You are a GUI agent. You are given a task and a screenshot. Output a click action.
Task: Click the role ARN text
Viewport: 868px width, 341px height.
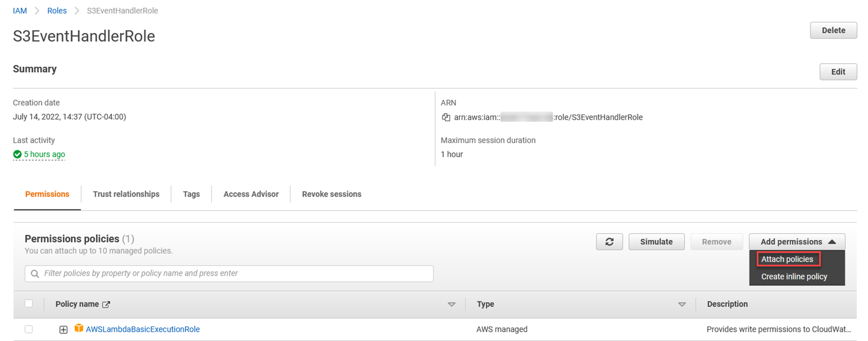(548, 117)
